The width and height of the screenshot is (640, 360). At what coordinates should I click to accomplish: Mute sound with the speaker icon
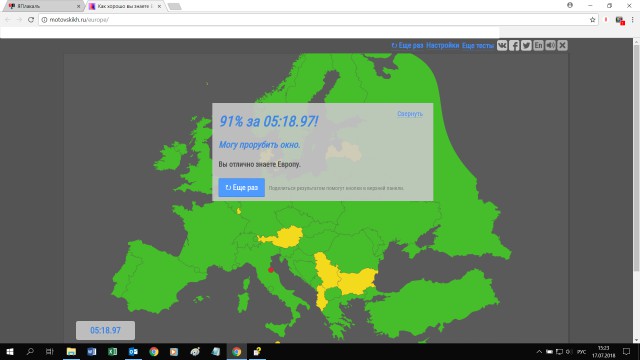tap(550, 45)
